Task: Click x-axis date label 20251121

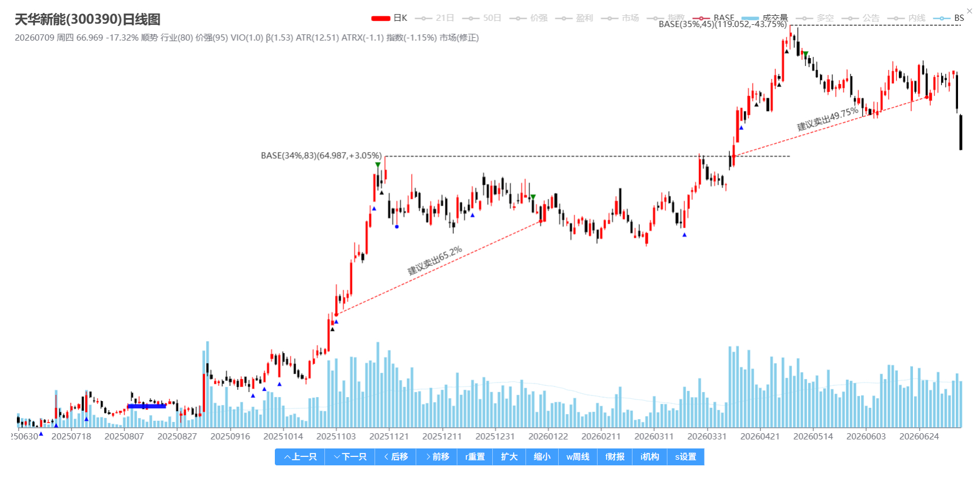Action: click(x=389, y=437)
